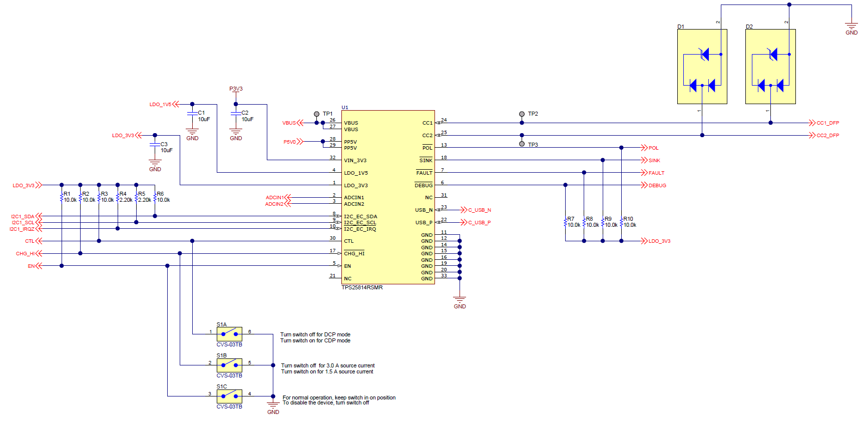
Task: Select the P5V0 port arrow symbol
Action: pos(300,142)
